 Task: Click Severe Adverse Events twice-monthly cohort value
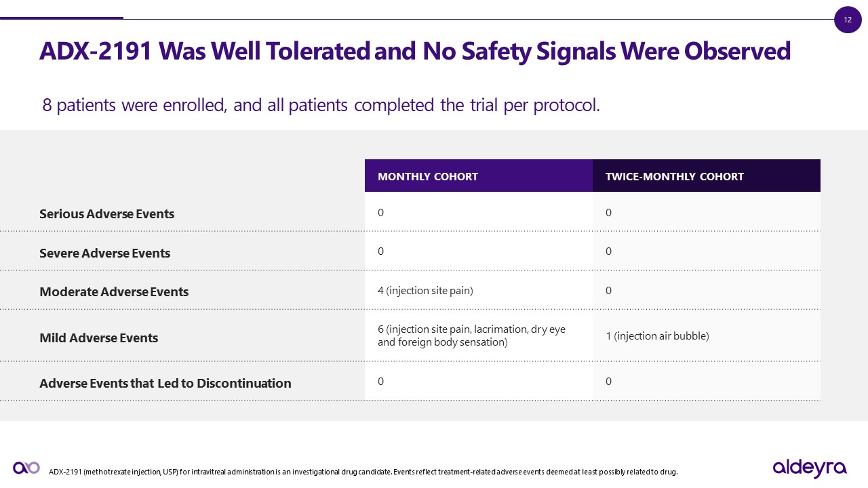point(609,251)
